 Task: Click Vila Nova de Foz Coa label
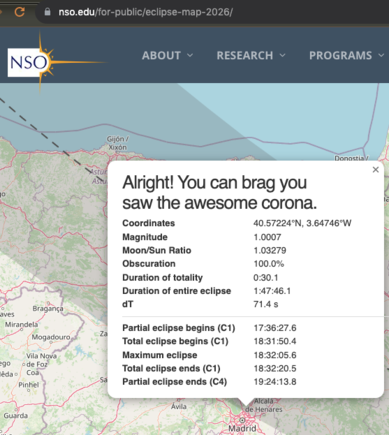(41, 364)
